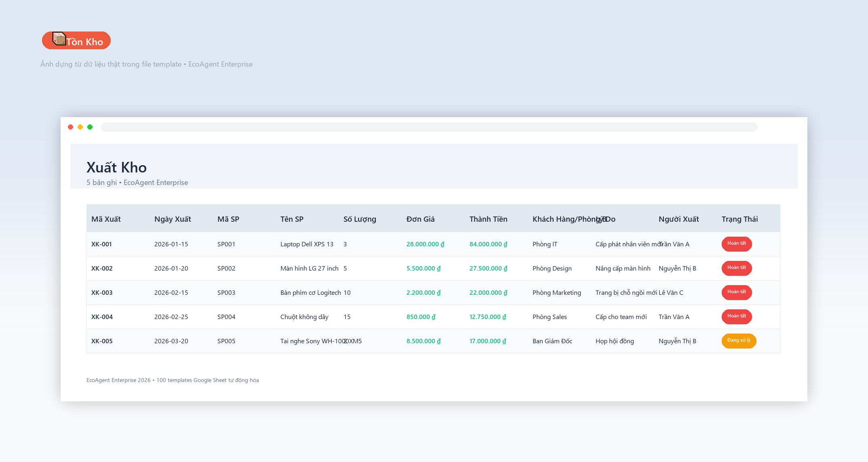This screenshot has height=462, width=868.
Task: Open export record XK-002
Action: coord(102,269)
